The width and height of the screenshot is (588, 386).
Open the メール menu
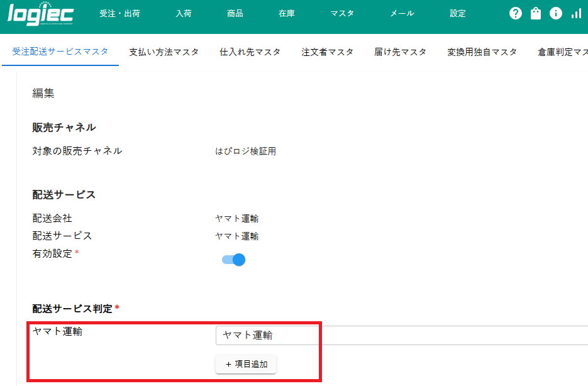pyautogui.click(x=401, y=13)
